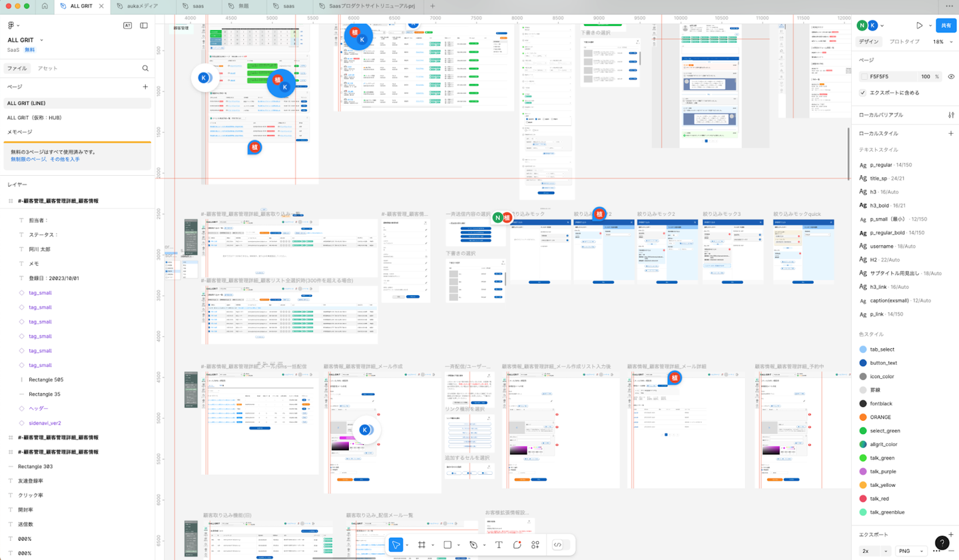The width and height of the screenshot is (959, 560).
Task: Click the search icon in the file panel
Action: click(145, 68)
